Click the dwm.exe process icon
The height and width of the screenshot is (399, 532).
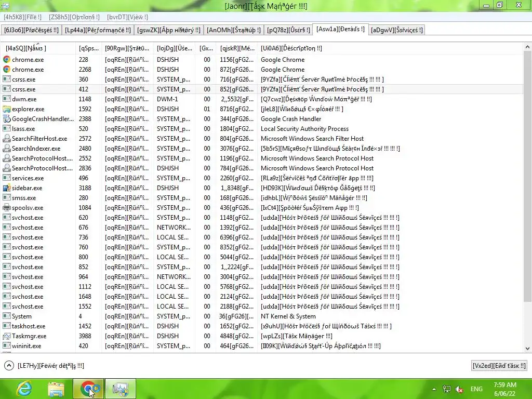point(6,99)
